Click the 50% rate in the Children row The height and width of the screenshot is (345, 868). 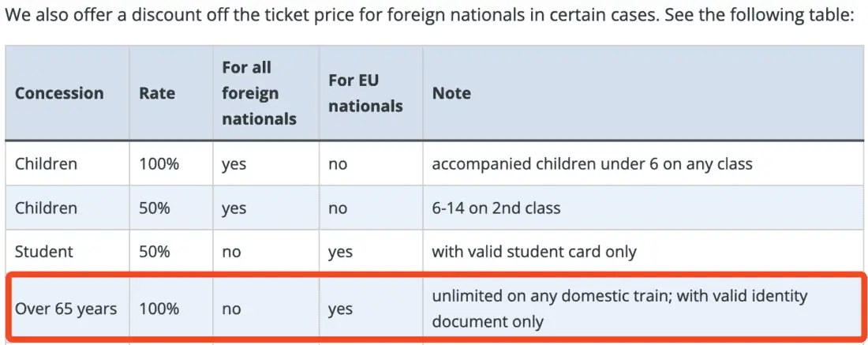155,208
